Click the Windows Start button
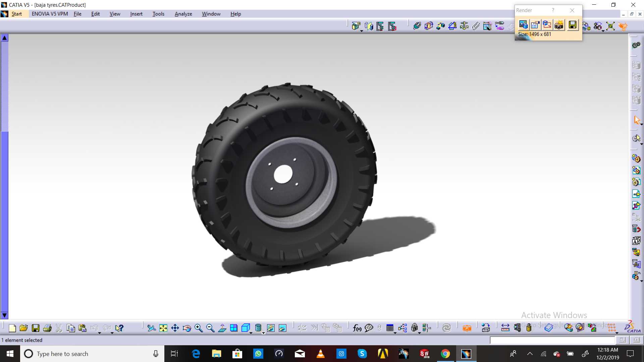 10,354
